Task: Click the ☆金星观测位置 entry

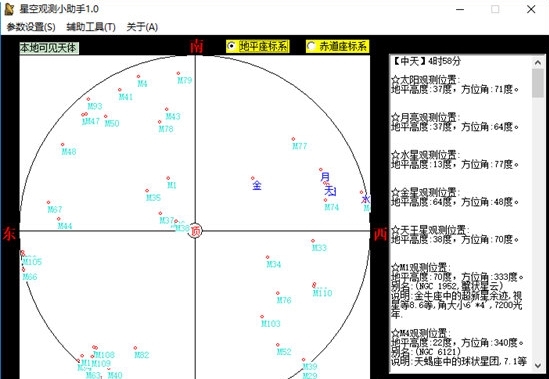Action: (426, 192)
